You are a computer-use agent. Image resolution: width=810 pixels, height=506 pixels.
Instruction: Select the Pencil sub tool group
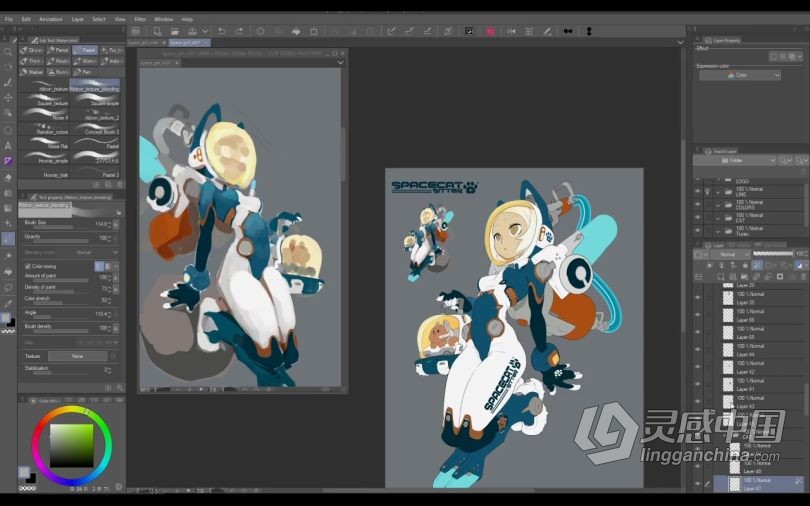click(58, 50)
